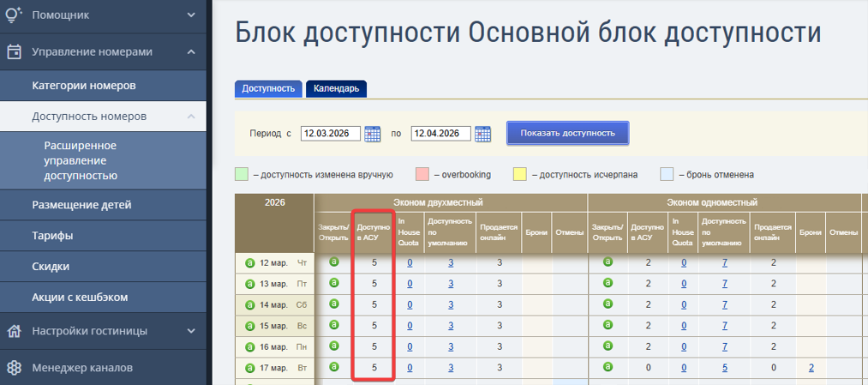Viewport: 868px width, 385px height.
Task: Open In House Quota link for одноместный 15 мар.
Action: click(684, 326)
